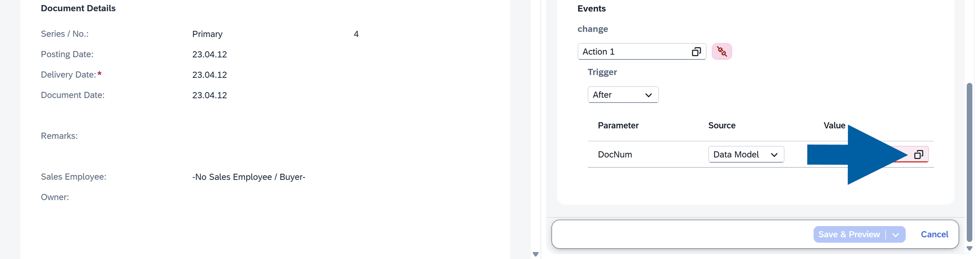Open the Source dropdown set to Data Model
The width and height of the screenshot is (980, 259).
coord(745,154)
